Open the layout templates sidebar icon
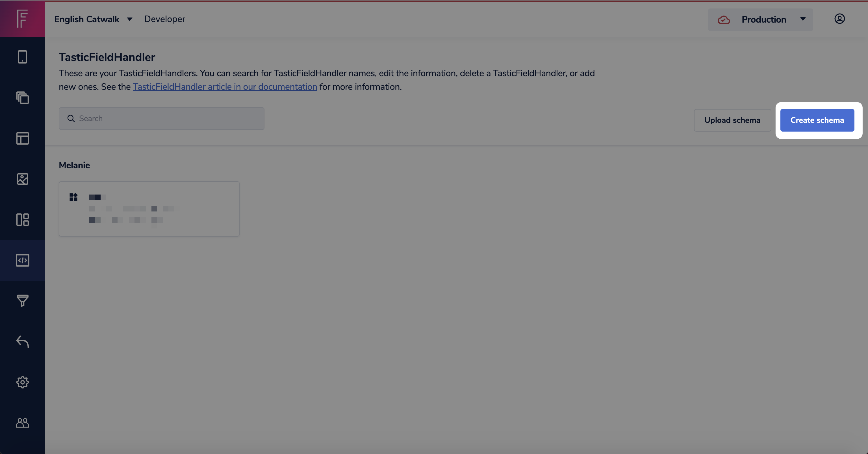 22,138
